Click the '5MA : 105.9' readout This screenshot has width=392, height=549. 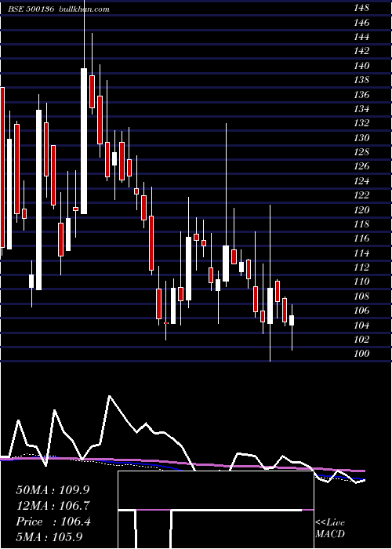49,537
